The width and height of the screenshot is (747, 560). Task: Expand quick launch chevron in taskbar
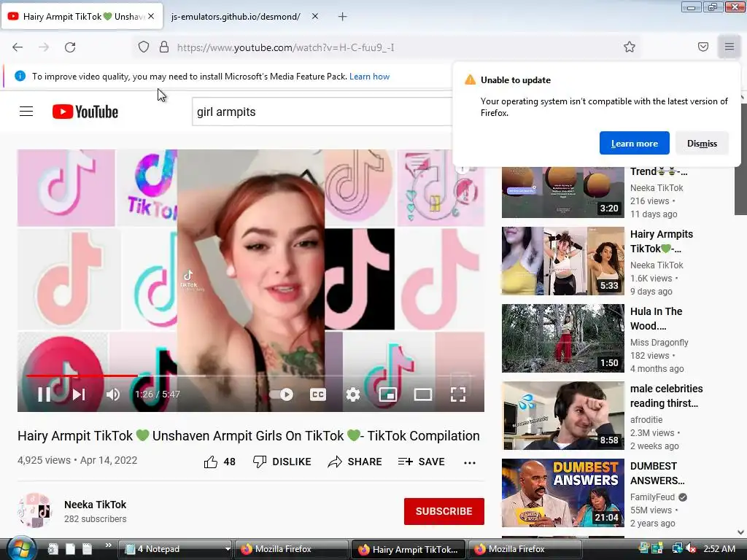pos(108,545)
